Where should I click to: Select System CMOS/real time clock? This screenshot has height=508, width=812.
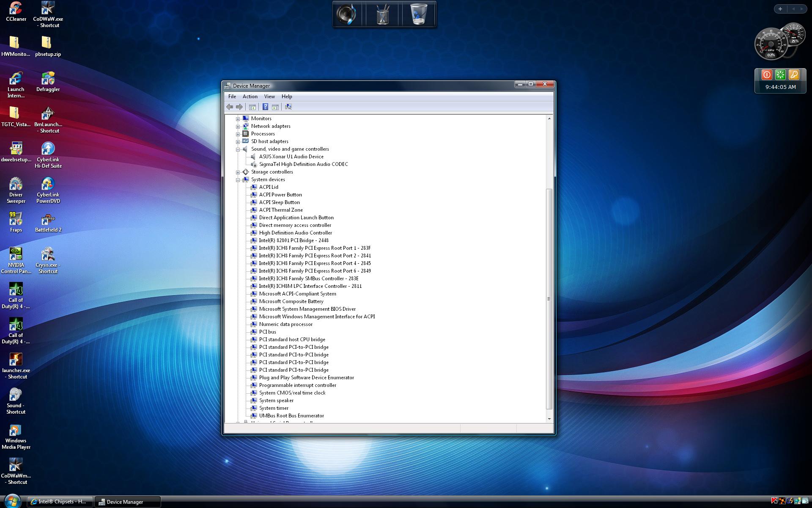pyautogui.click(x=292, y=393)
